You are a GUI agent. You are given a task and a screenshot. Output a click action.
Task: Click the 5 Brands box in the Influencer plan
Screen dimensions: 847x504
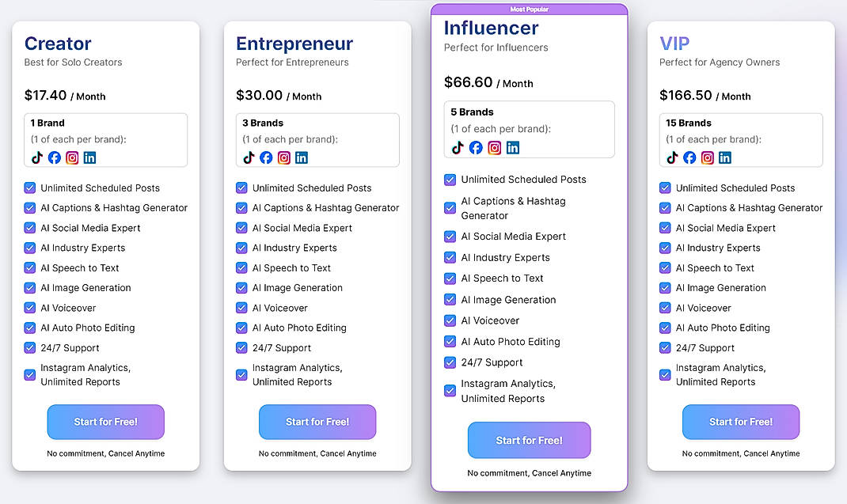tap(529, 131)
